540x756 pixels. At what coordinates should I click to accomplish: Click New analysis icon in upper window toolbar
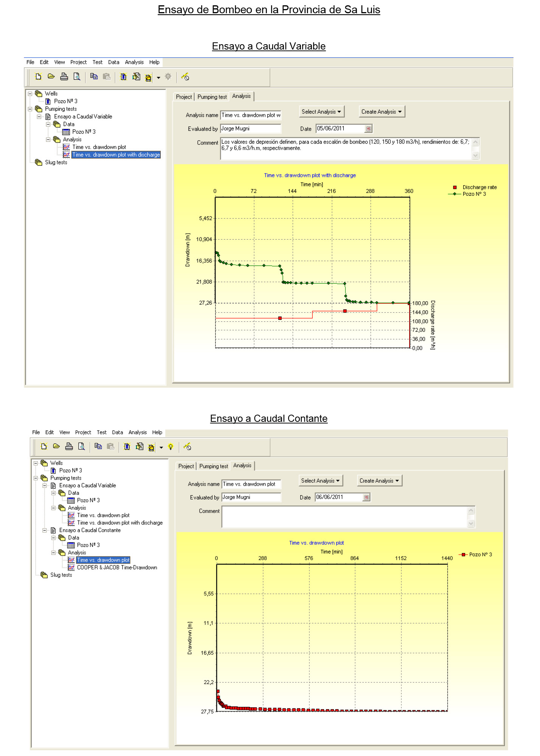click(x=148, y=77)
